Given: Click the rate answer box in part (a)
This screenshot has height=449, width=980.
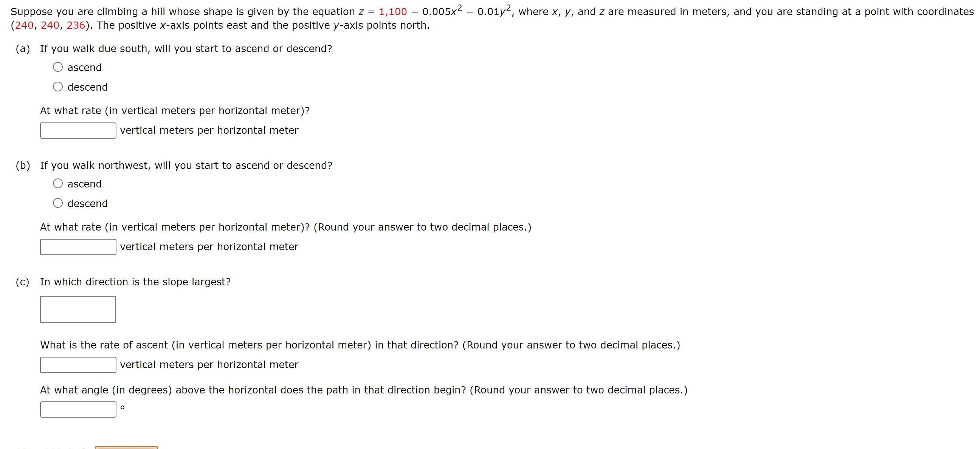Looking at the screenshot, I should pyautogui.click(x=78, y=130).
